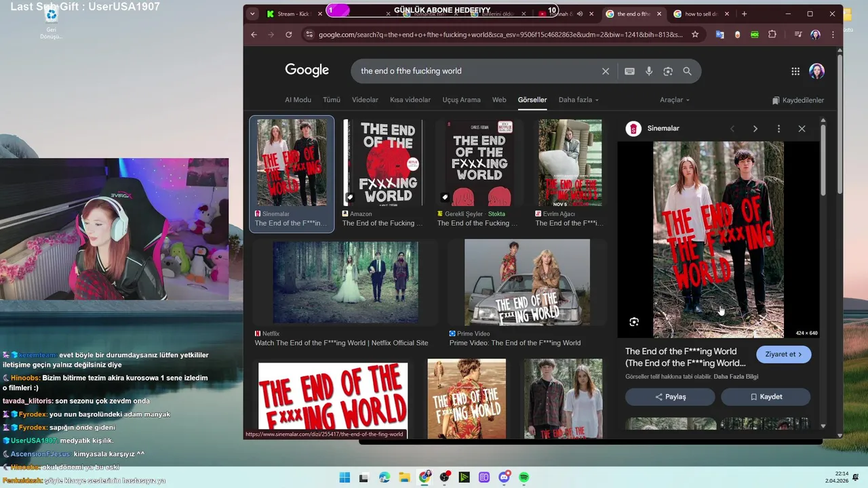
Task: Open Spotify from the taskbar
Action: coord(524,477)
